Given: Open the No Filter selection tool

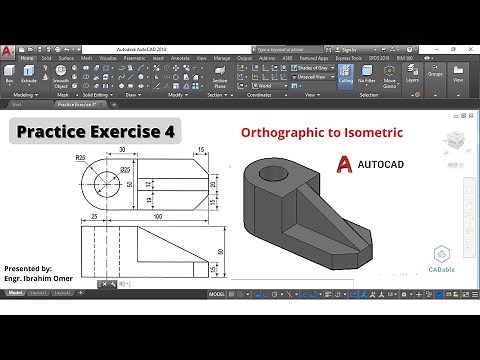Looking at the screenshot, I should tap(367, 75).
